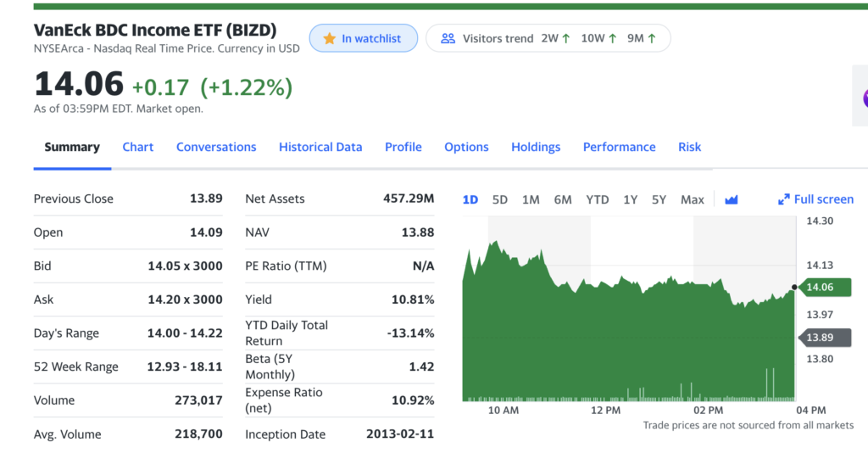
Task: Click the 'Trade prices are not sourced' note
Action: pos(748,425)
